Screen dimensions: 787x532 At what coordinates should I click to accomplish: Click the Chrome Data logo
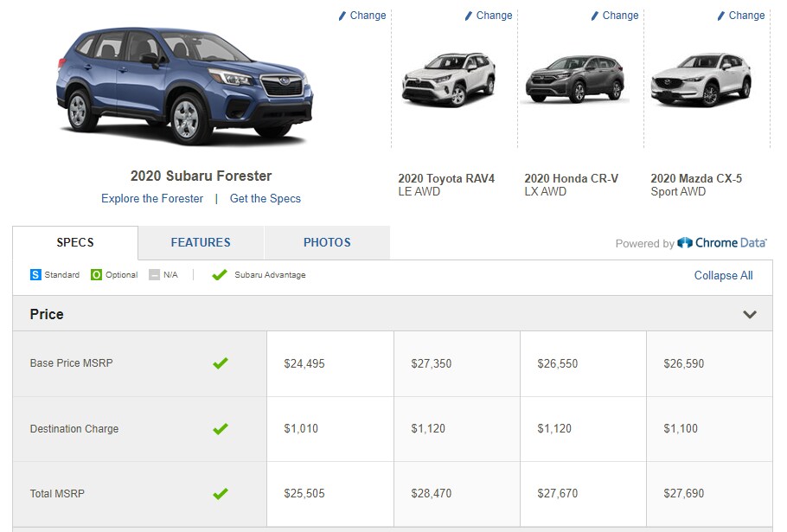click(722, 243)
